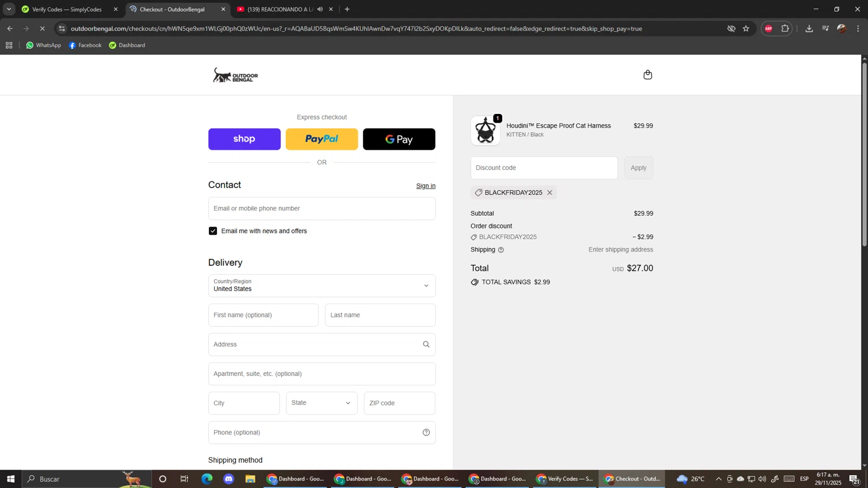
Task: Open the Extensions puzzle menu
Action: click(785, 28)
